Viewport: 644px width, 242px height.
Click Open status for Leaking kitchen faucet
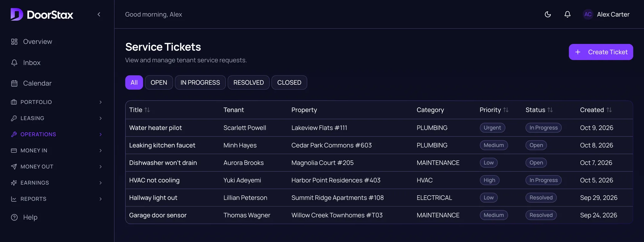(536, 145)
